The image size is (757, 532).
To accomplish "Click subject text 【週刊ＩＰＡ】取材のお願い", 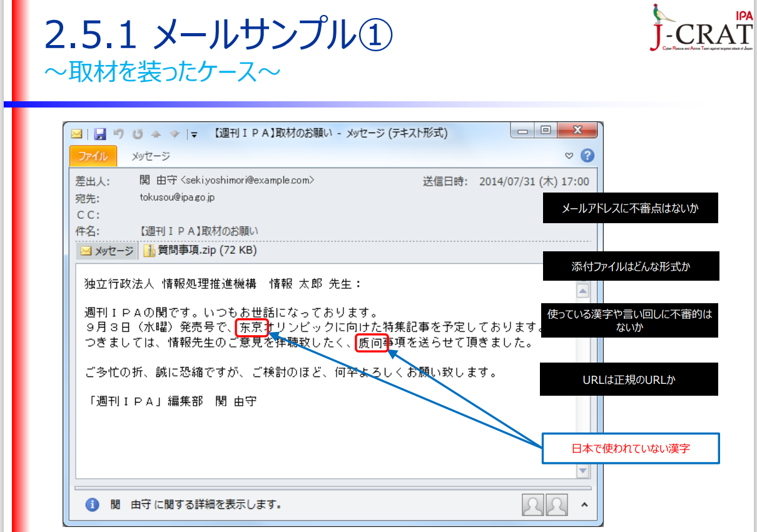I will (198, 231).
